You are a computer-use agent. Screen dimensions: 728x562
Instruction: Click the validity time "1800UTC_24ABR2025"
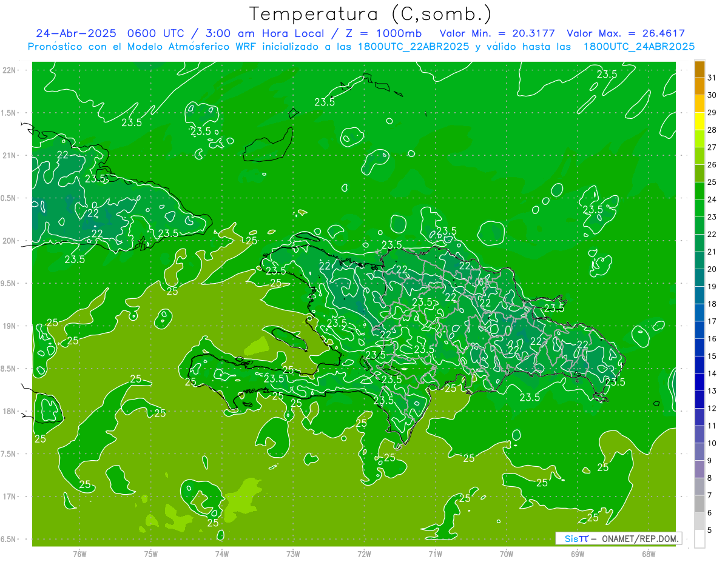[639, 47]
